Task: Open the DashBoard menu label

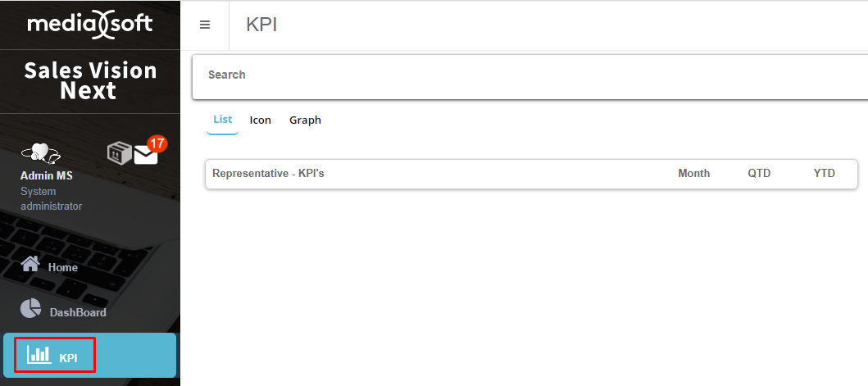Action: pos(78,312)
